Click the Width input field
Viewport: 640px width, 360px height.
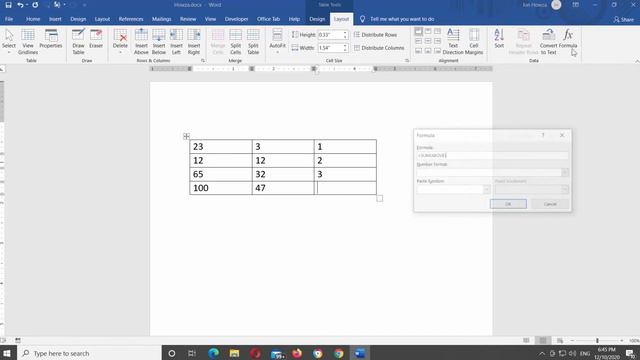click(x=330, y=48)
